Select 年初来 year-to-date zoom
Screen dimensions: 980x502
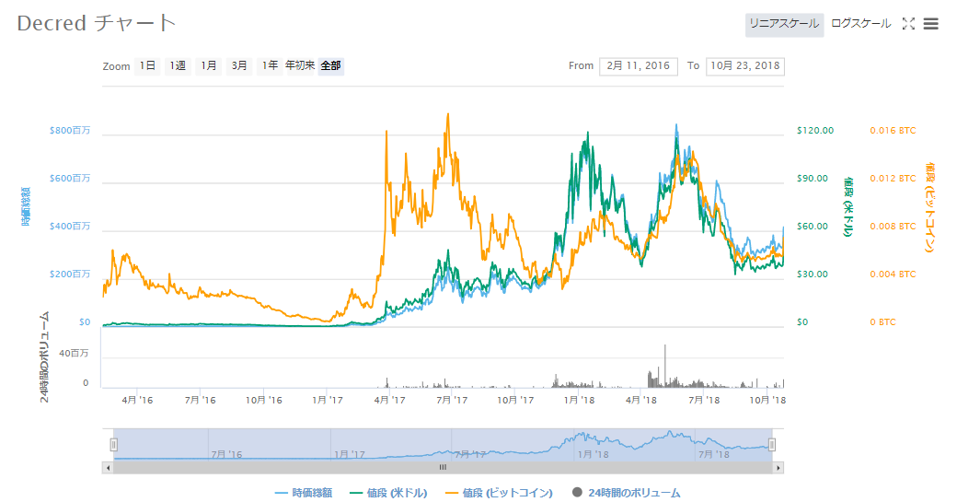click(x=300, y=65)
